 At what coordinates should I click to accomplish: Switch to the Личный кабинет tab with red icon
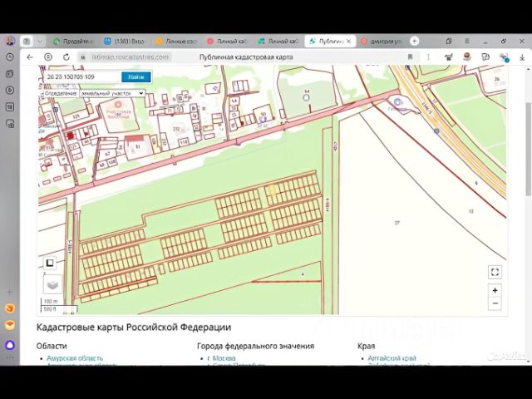pyautogui.click(x=227, y=42)
